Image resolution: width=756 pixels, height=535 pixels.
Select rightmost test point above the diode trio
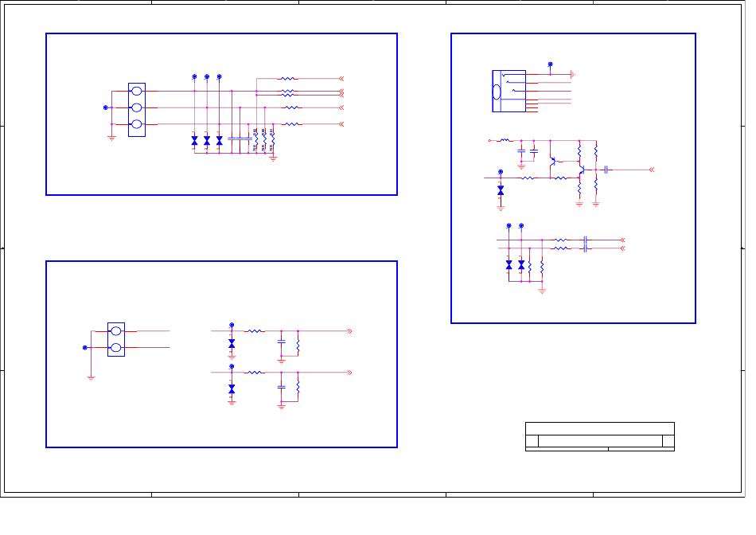click(x=220, y=76)
